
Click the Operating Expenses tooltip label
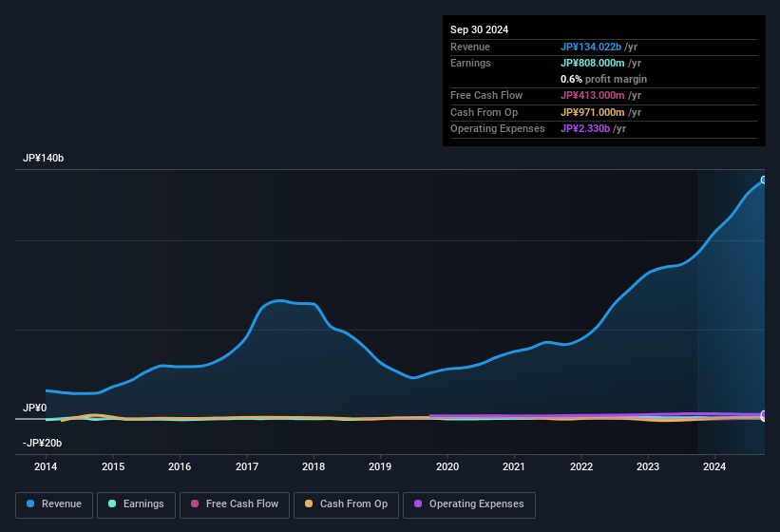pyautogui.click(x=498, y=128)
